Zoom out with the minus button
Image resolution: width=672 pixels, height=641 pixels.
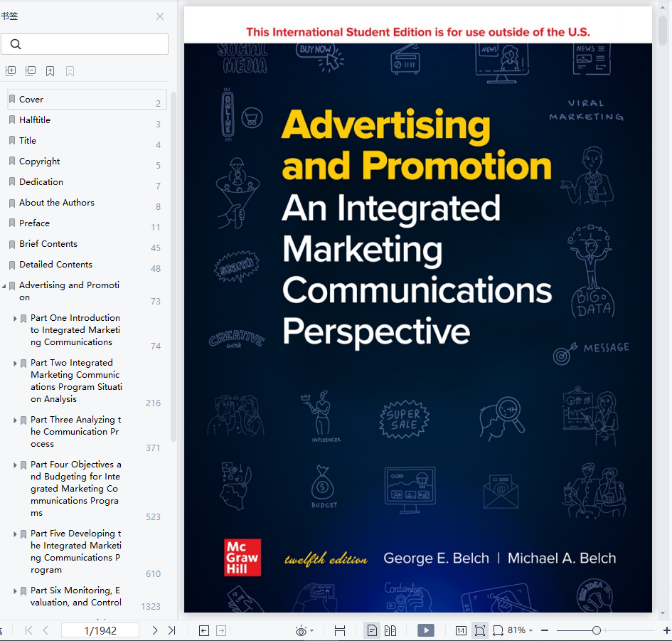point(545,630)
